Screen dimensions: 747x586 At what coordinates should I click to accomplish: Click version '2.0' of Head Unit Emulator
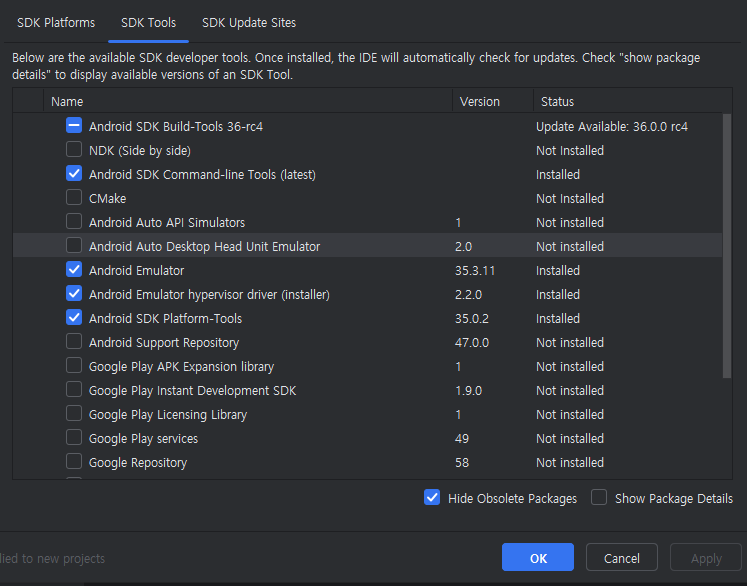(x=463, y=246)
